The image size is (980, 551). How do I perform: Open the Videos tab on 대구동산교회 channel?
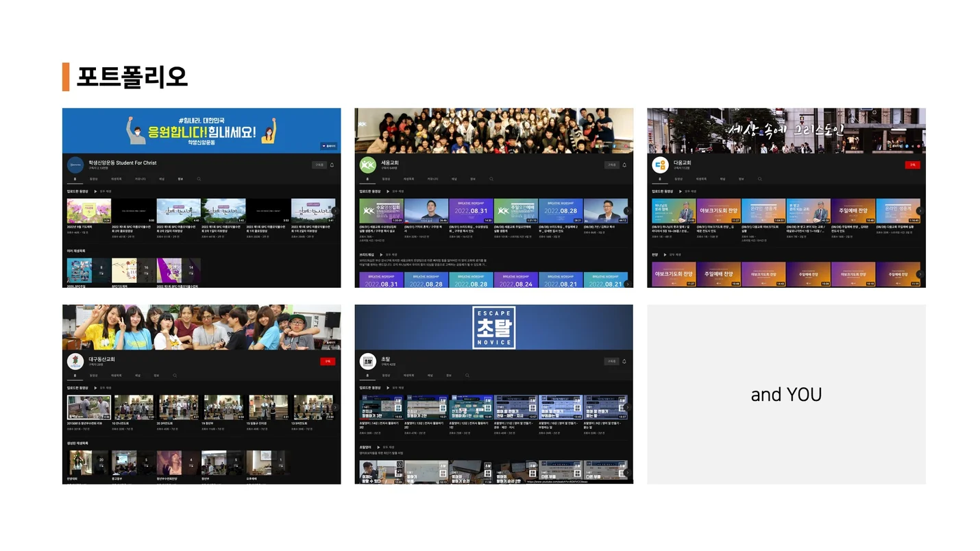coord(94,376)
